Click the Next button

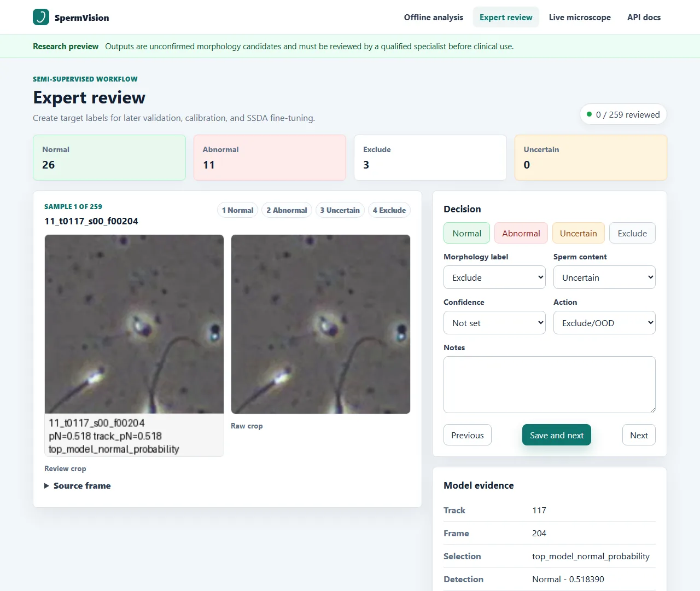(639, 435)
